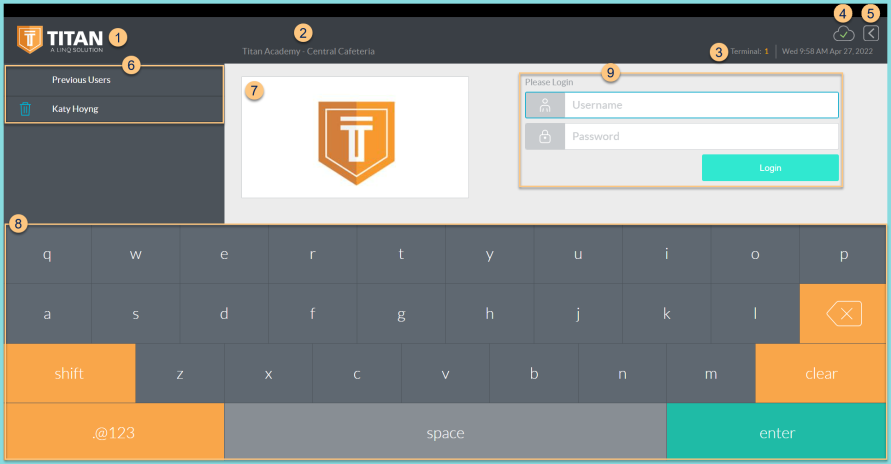Image resolution: width=891 pixels, height=464 pixels.
Task: Tap the shift key
Action: point(70,373)
